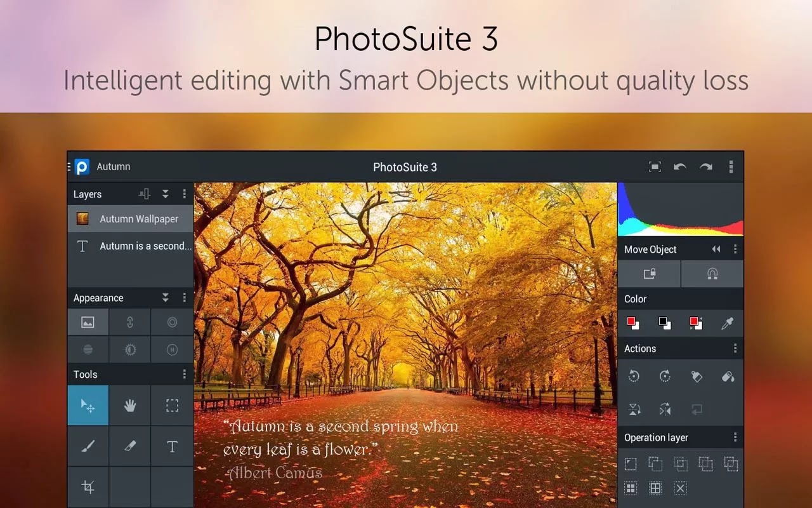Click the two overlapping squares operation icon
The image size is (812, 508).
[655, 464]
